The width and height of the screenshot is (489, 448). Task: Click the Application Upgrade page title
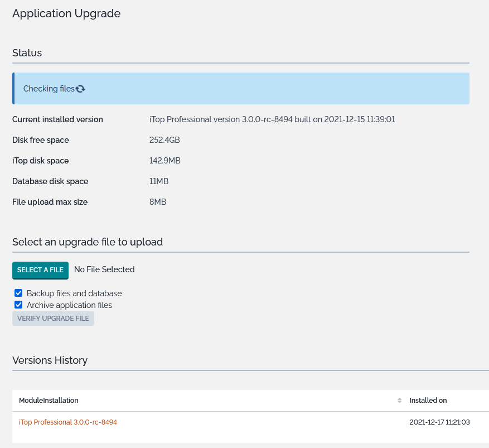click(66, 13)
